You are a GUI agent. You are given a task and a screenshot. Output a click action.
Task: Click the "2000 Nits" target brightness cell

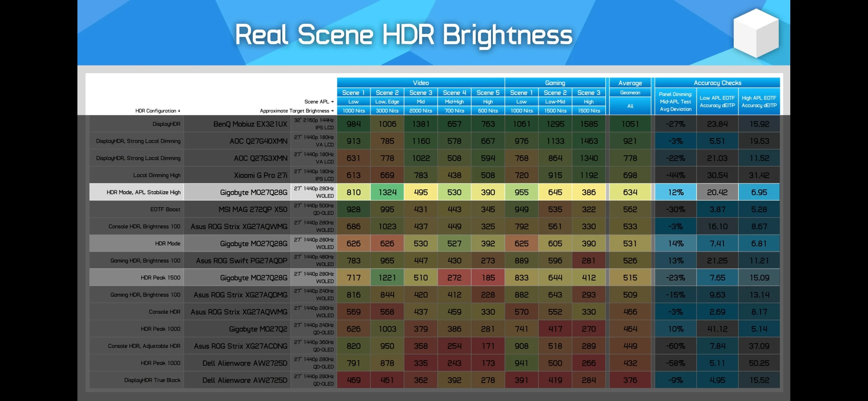[421, 110]
